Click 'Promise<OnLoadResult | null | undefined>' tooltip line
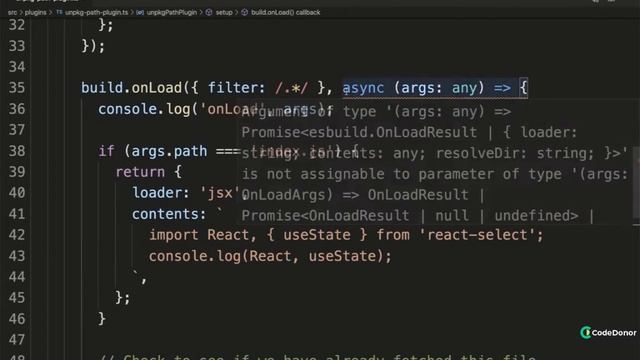The image size is (640, 360). [x=410, y=216]
